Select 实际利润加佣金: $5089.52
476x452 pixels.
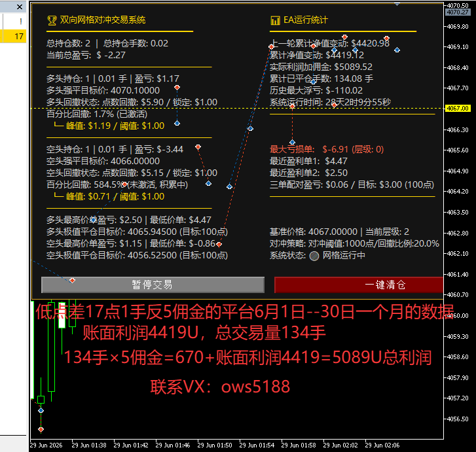coord(321,67)
